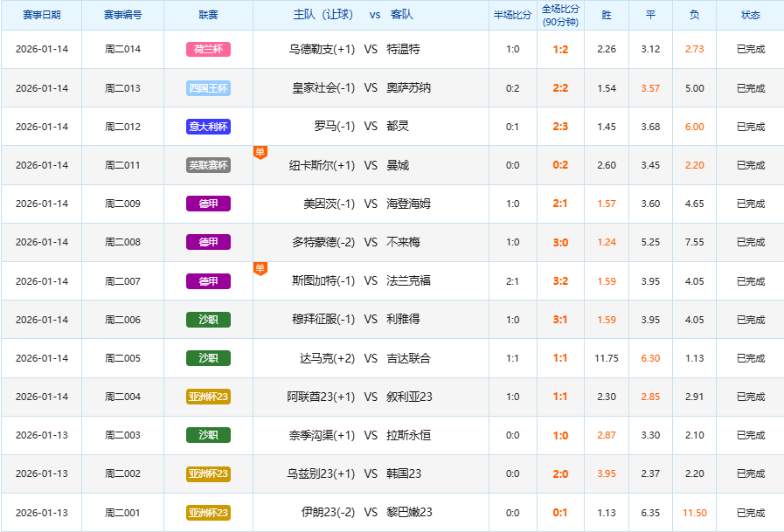
Task: Select the gray 英联赛杯 league tag
Action: (209, 165)
